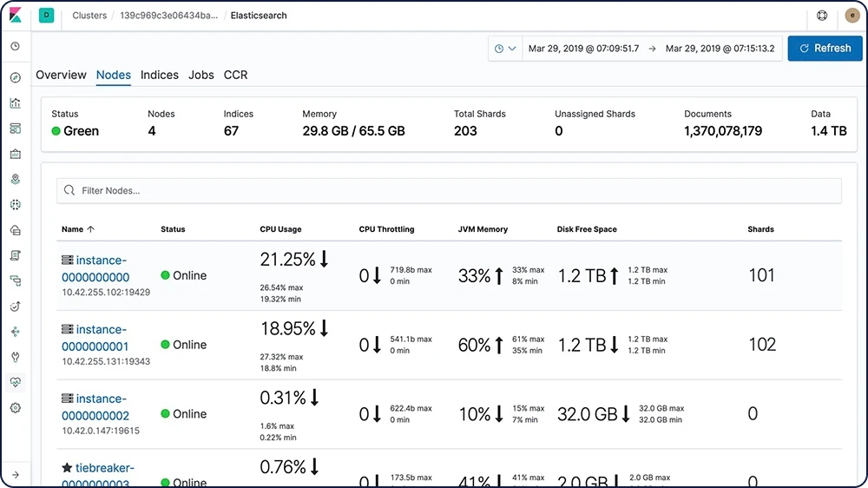Open Canvas from the sidebar

tap(16, 154)
